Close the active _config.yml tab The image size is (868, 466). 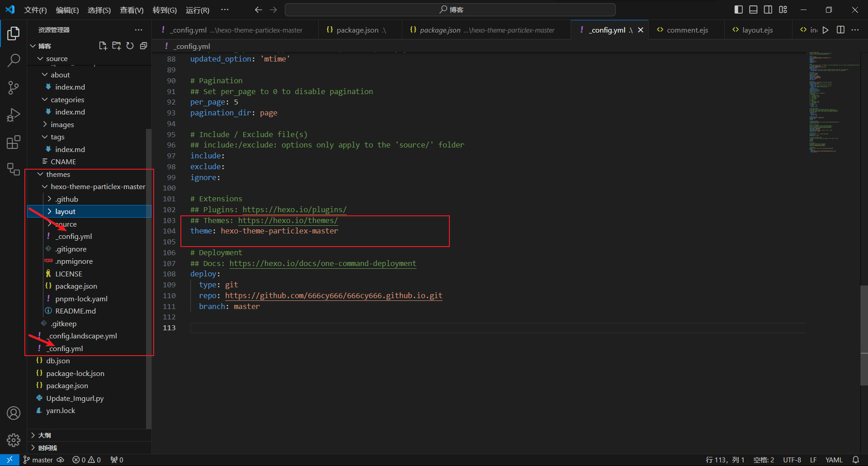coord(641,30)
